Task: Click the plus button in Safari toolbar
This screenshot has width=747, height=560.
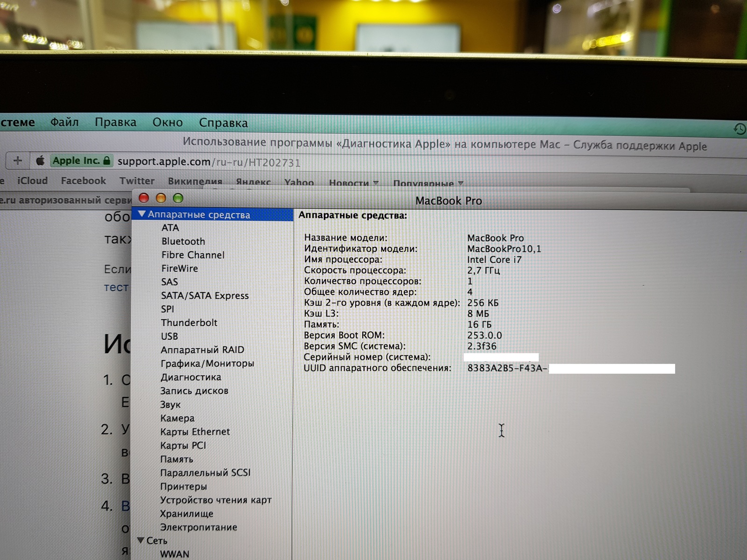Action: click(18, 161)
